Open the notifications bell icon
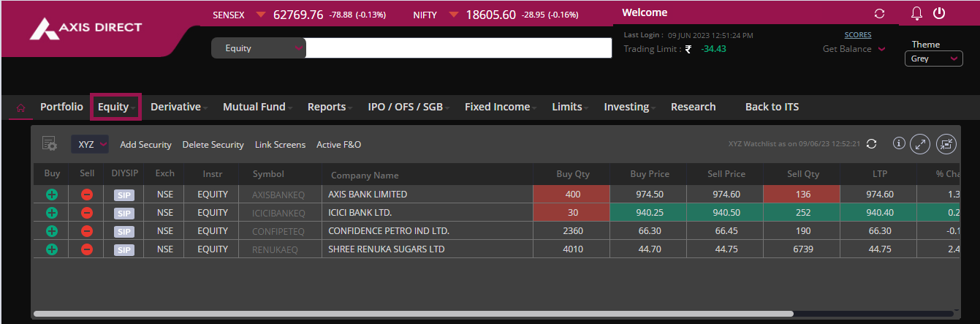 (x=917, y=13)
